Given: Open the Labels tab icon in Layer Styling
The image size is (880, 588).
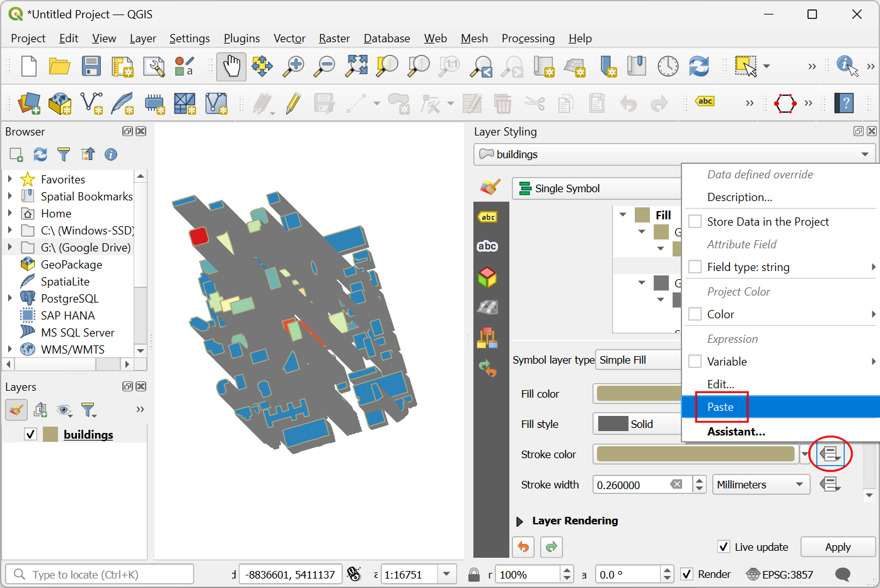Looking at the screenshot, I should coord(487,217).
